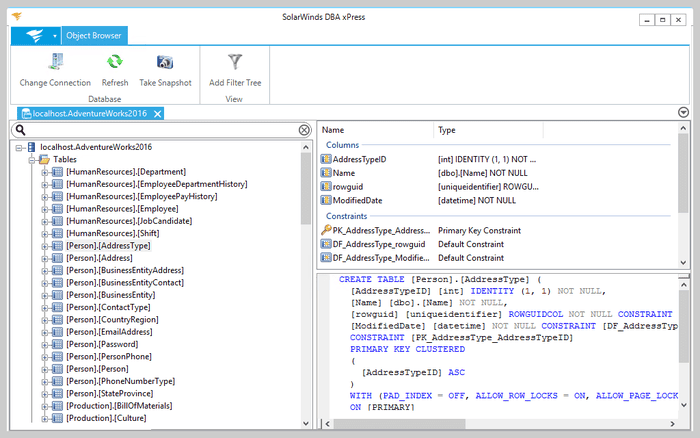Close the localhost.AdventureWorks2016 tab
700x438 pixels.
(158, 114)
